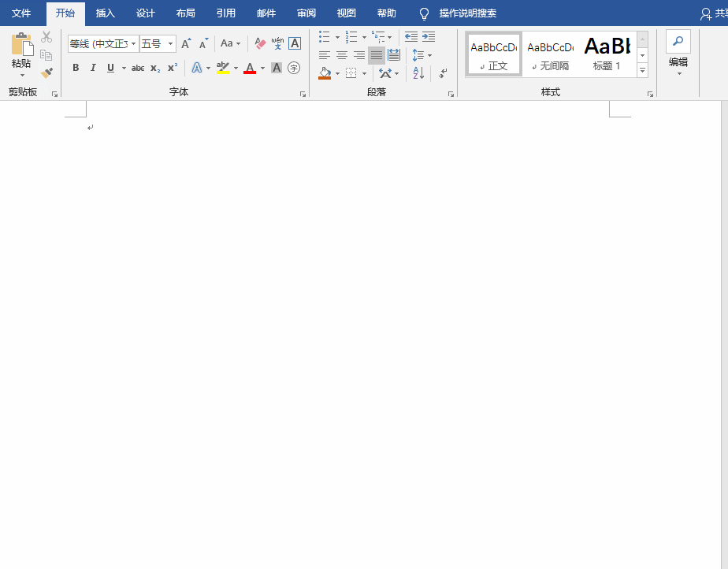Toggle justify alignment
This screenshot has height=569, width=728.
pyautogui.click(x=377, y=55)
